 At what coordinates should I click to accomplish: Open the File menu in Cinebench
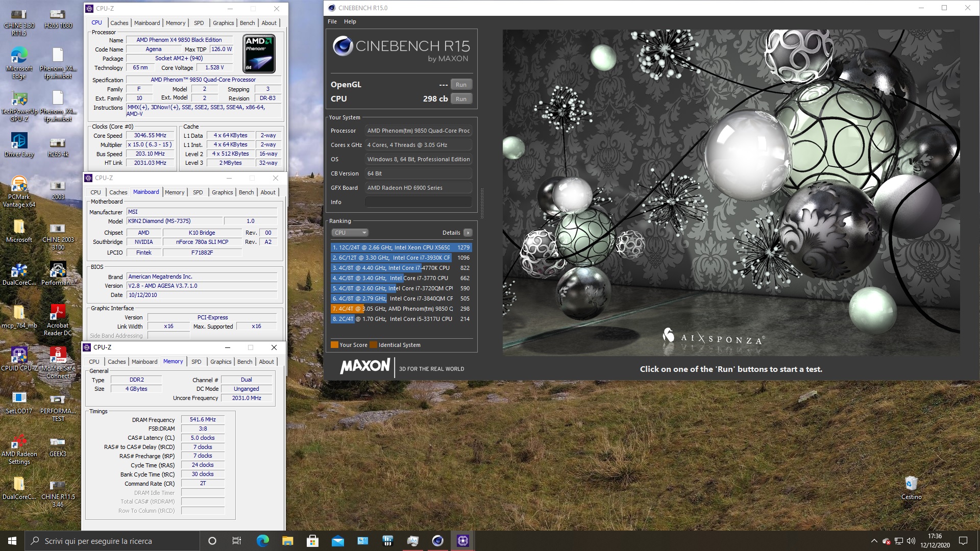point(332,21)
